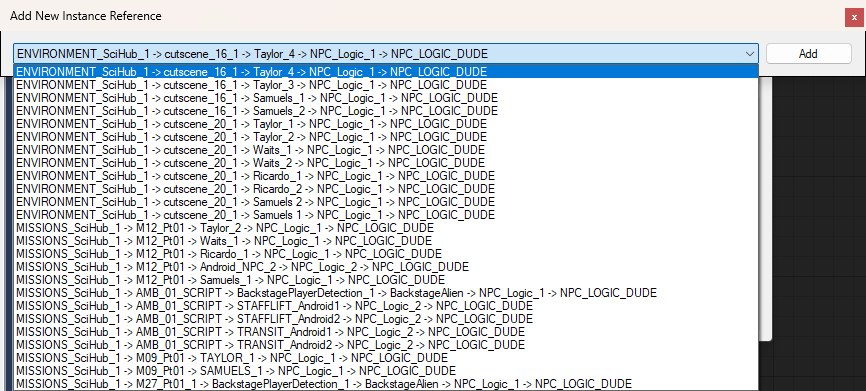Close the Add New Instance Reference dialog
This screenshot has width=866, height=391.
click(x=854, y=17)
